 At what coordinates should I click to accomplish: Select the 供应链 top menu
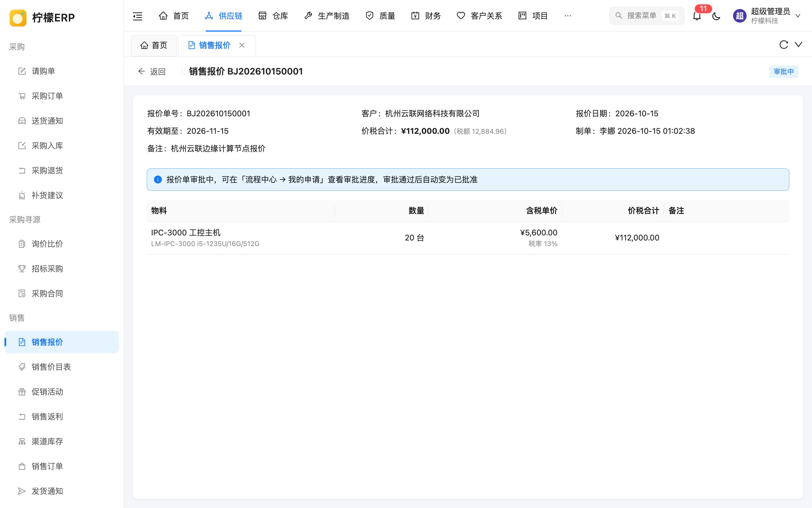pos(223,16)
